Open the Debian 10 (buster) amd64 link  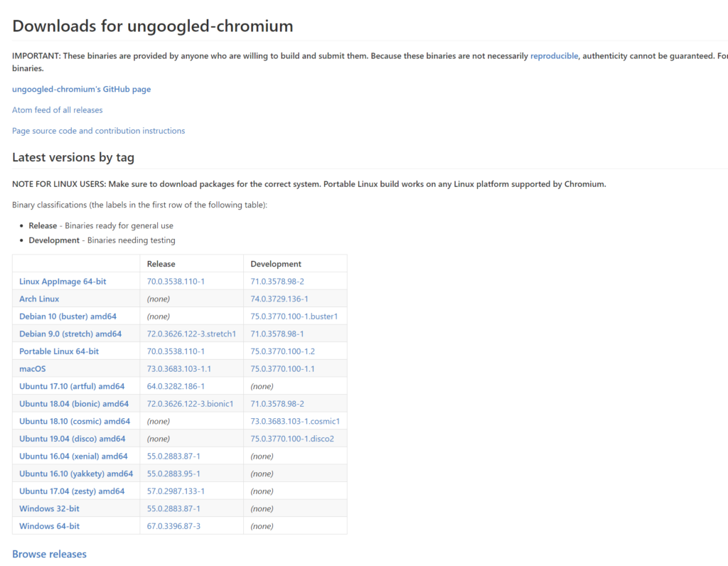68,316
